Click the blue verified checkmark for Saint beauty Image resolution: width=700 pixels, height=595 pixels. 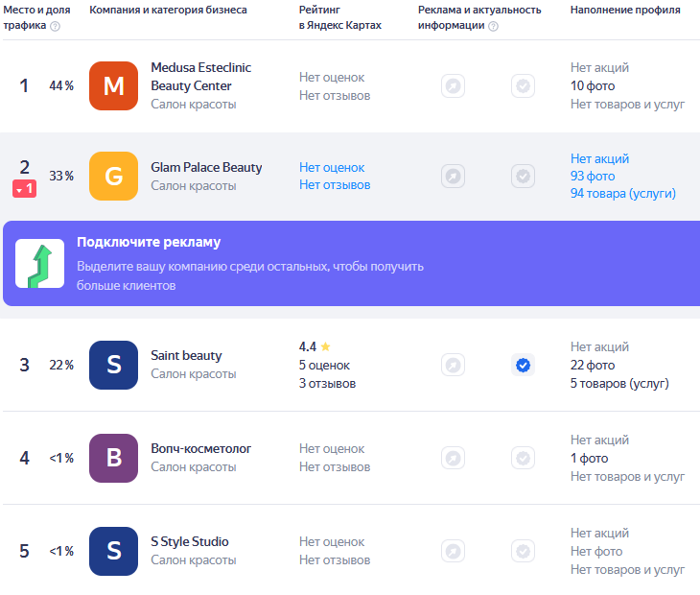[524, 366]
